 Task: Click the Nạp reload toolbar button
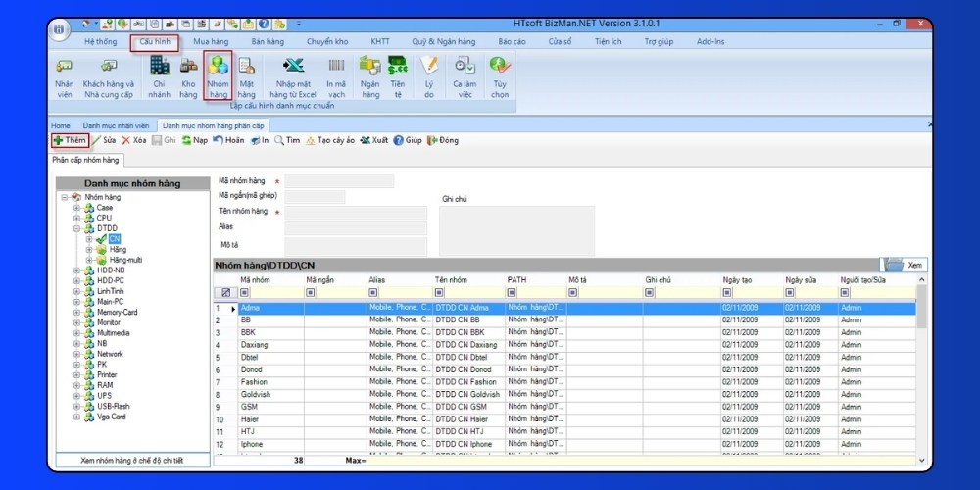pyautogui.click(x=195, y=140)
